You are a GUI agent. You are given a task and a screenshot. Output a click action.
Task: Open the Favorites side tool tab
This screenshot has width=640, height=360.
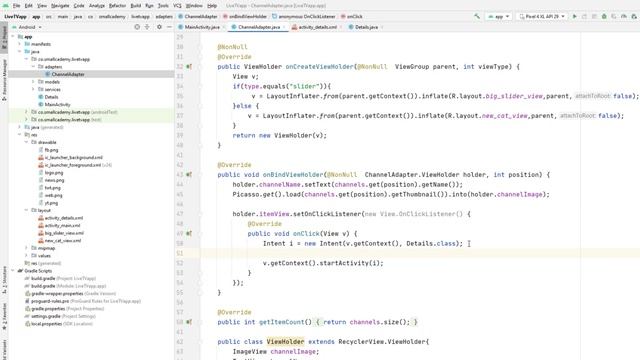4,316
